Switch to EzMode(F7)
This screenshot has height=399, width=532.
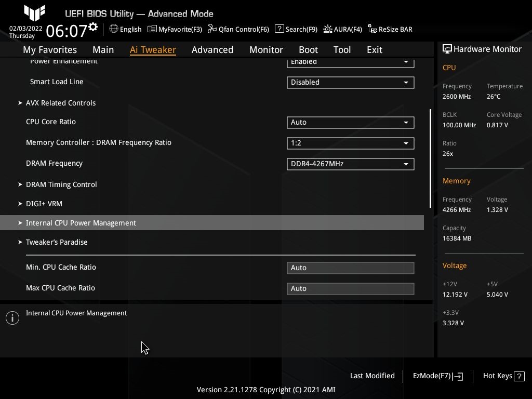tap(438, 376)
